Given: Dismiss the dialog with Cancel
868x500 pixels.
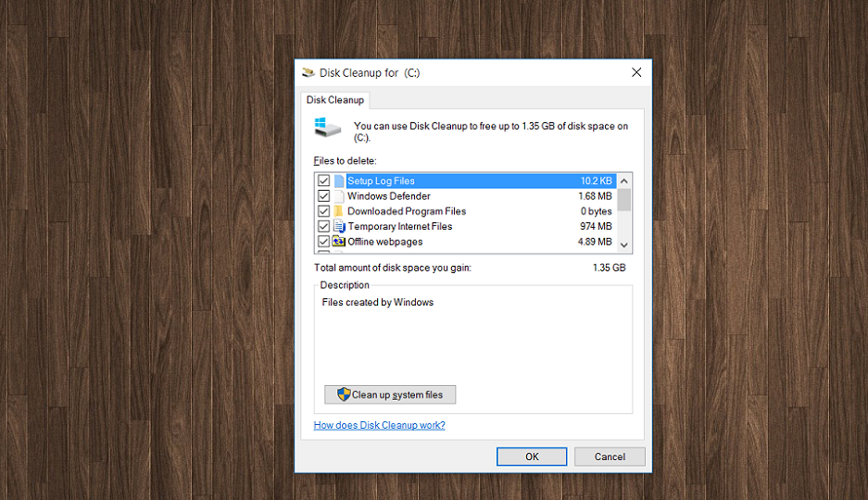Looking at the screenshot, I should coord(610,456).
